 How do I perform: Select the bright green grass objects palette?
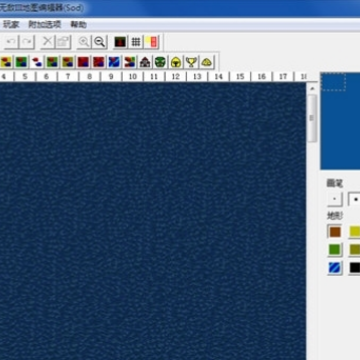point(21,62)
